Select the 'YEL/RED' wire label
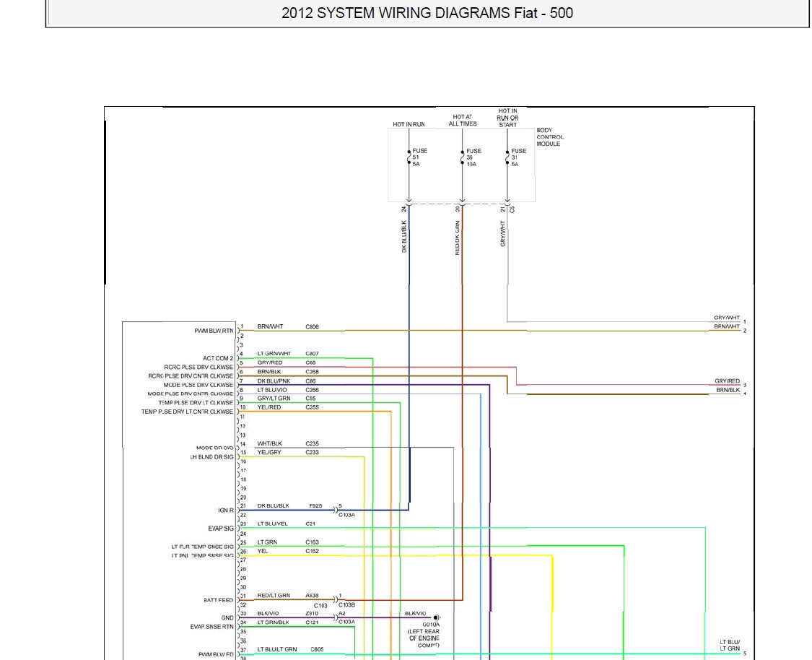This screenshot has height=660, width=812. click(269, 407)
